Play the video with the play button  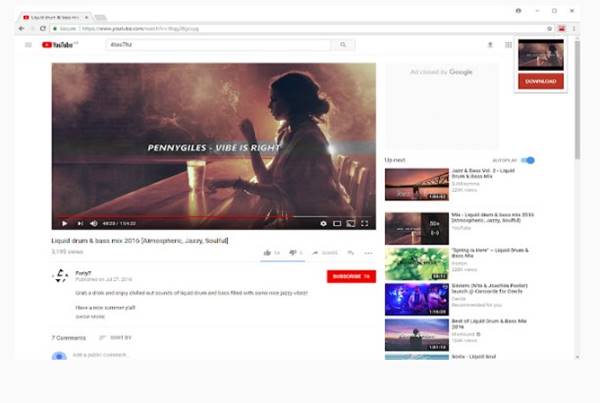pos(65,224)
